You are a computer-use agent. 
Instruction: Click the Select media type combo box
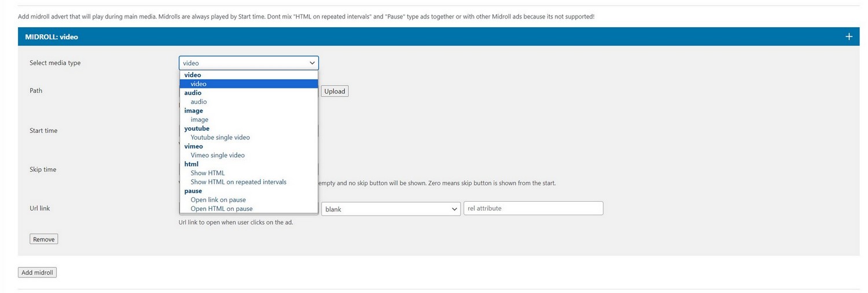tap(248, 63)
